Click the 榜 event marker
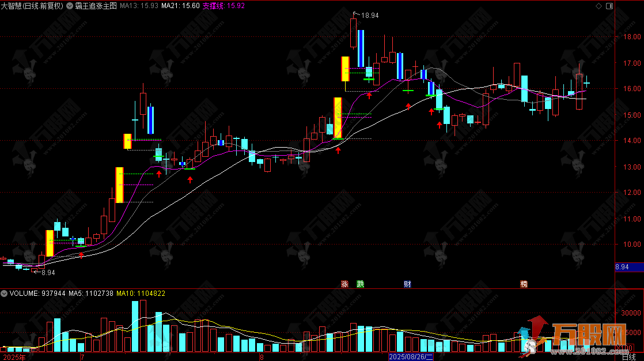Viewport: 644px width, 361px height. [524, 284]
